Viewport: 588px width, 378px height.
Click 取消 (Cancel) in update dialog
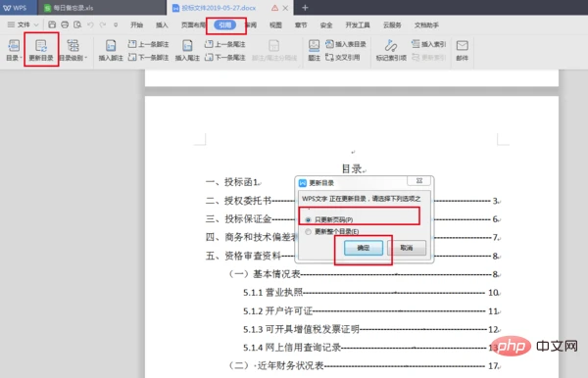407,248
